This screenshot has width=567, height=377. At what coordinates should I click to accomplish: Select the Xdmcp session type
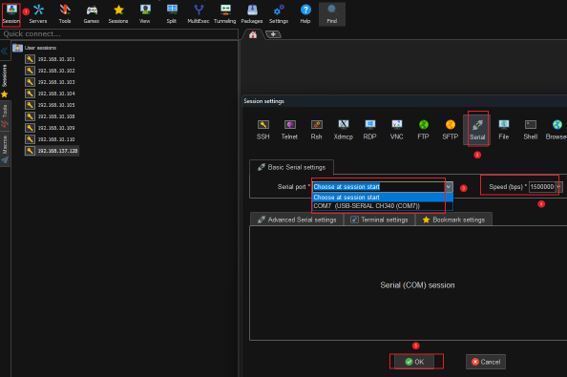[x=343, y=129]
